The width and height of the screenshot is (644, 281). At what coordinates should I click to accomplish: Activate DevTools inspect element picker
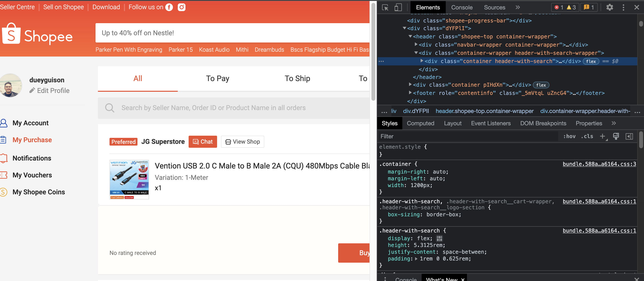pyautogui.click(x=385, y=7)
